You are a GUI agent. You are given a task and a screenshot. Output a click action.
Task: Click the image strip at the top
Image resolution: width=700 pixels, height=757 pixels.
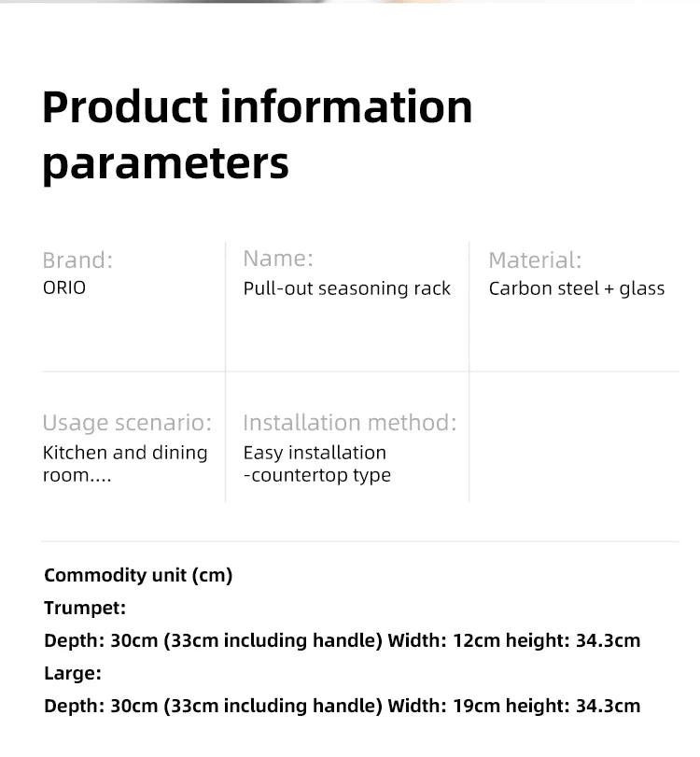pyautogui.click(x=350, y=2)
